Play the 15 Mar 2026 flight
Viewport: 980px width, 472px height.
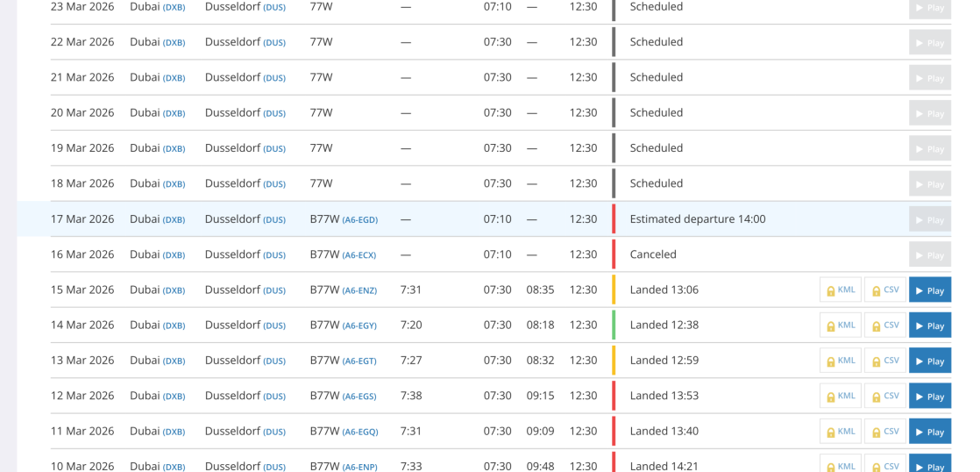pyautogui.click(x=929, y=290)
